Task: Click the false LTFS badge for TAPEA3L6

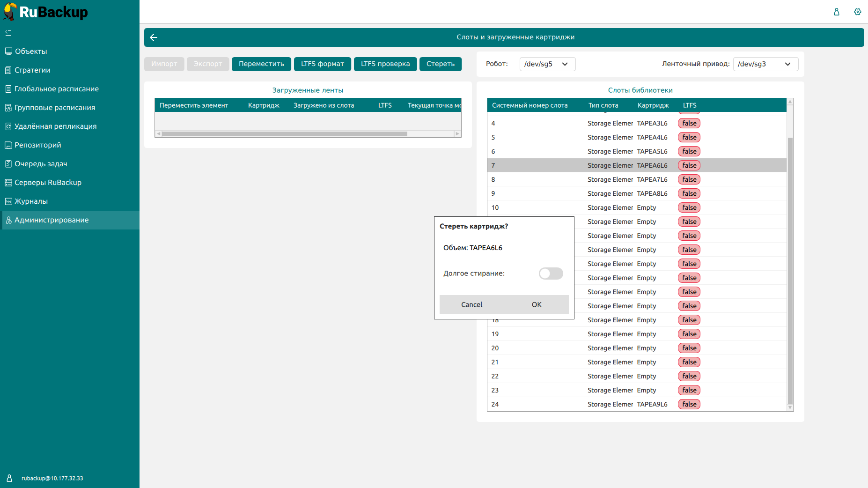Action: point(689,123)
